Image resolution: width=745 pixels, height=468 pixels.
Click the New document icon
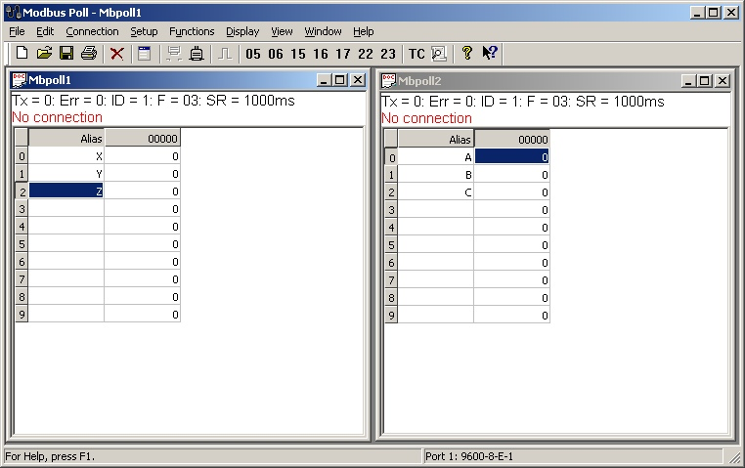click(21, 53)
